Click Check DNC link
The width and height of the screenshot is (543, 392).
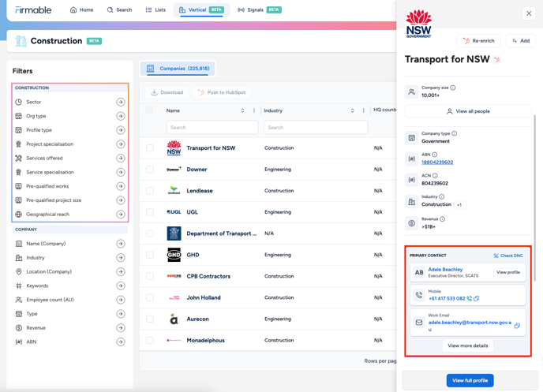(x=508, y=256)
